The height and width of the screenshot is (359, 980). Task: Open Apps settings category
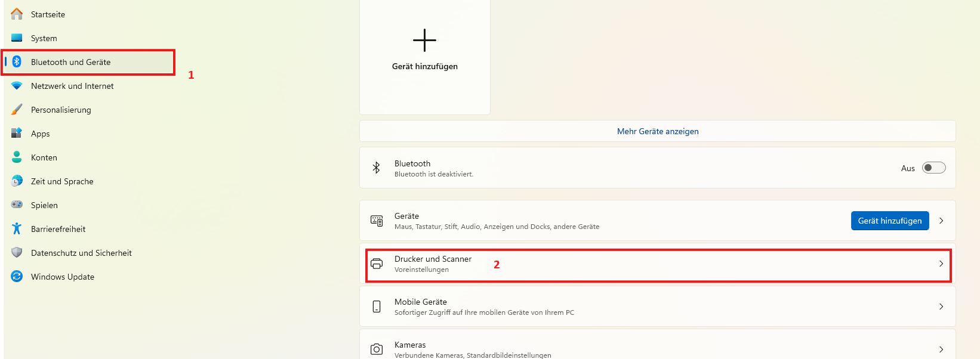point(41,134)
